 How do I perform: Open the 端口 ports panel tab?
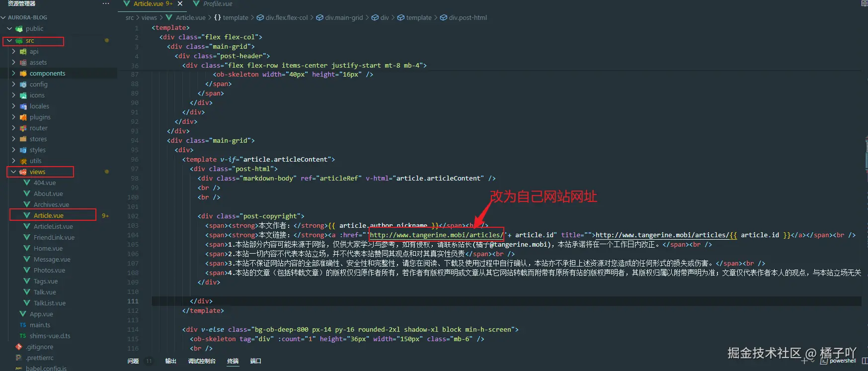255,361
